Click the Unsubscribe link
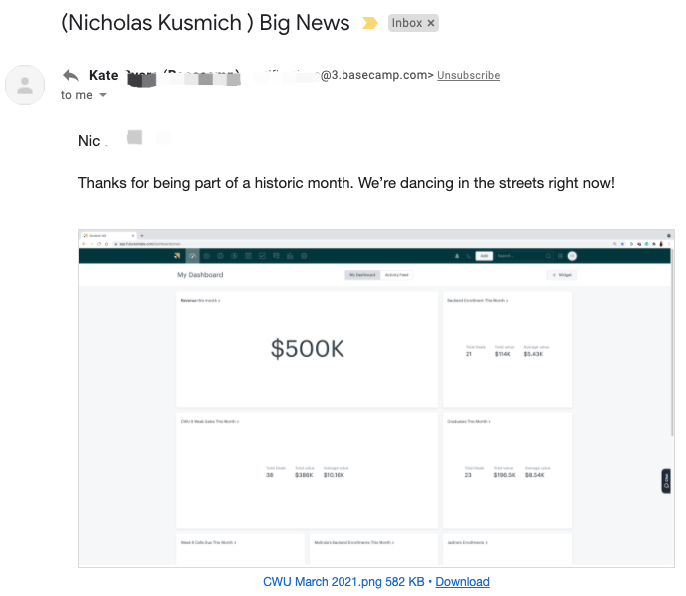Screen dimensions: 686x596 click(x=468, y=75)
